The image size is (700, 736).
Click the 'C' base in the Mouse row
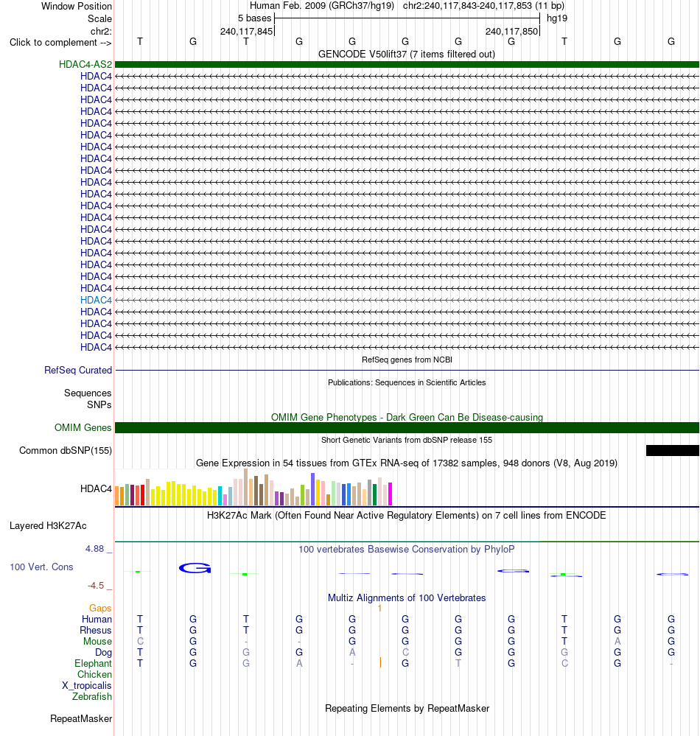pyautogui.click(x=140, y=641)
